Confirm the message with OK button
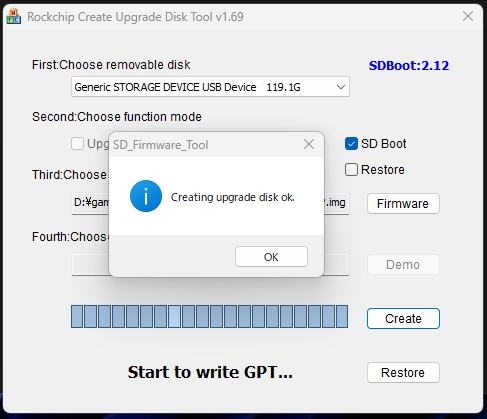Viewport: 487px width, 419px height. [x=271, y=257]
